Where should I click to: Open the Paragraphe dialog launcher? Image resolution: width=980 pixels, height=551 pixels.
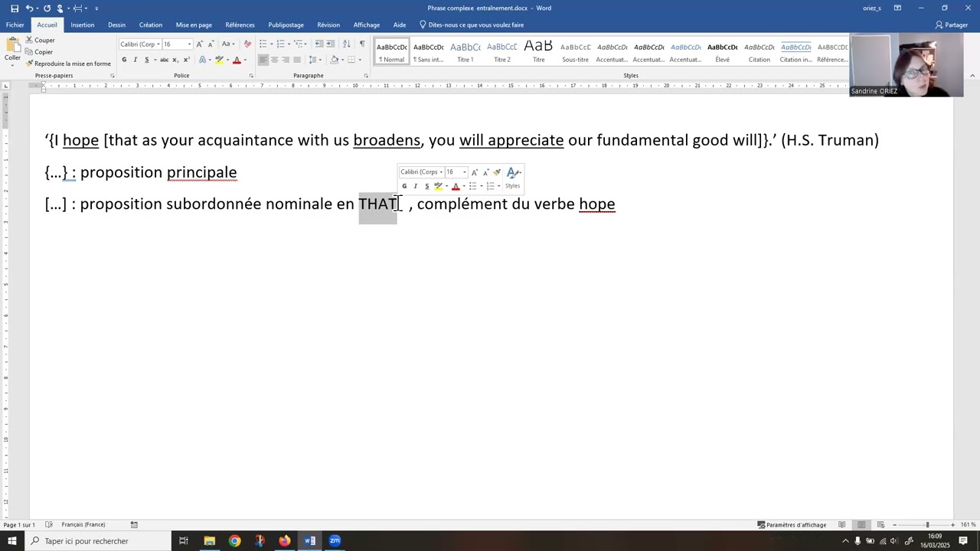(x=366, y=76)
